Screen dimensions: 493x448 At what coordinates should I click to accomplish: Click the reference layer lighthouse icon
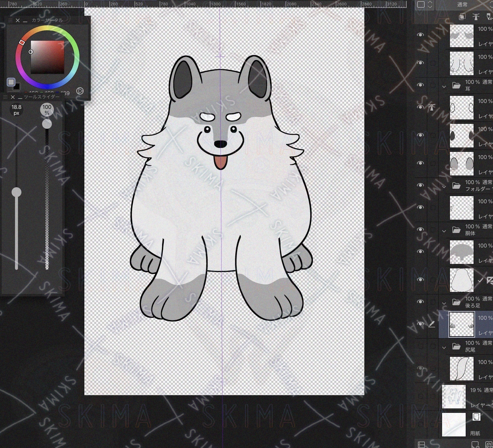pyautogui.click(x=476, y=16)
